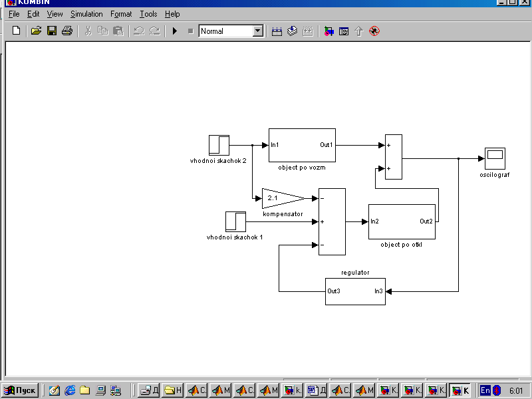Click the 6:01 clock in the tray
The image size is (532, 399).
516,390
